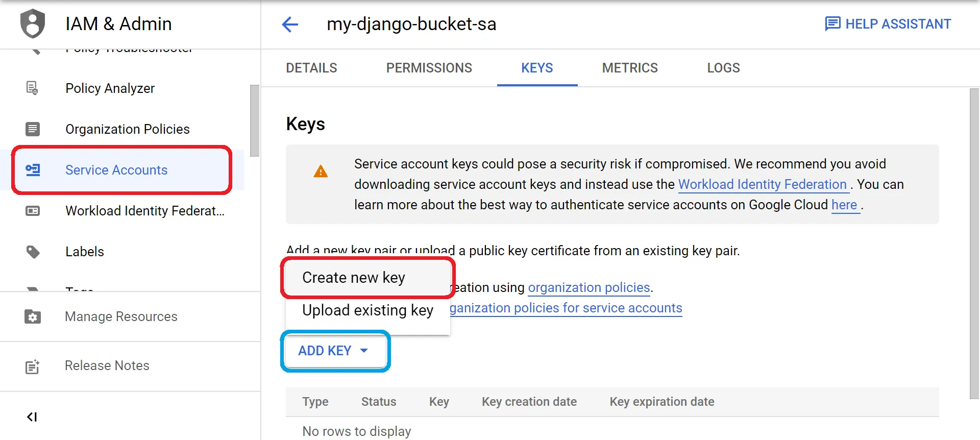Switch to the METRICS tab
This screenshot has width=980, height=440.
tap(629, 68)
